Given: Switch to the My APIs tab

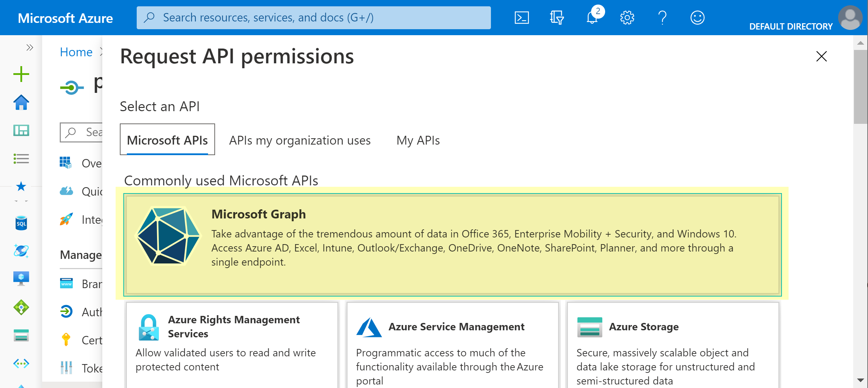Looking at the screenshot, I should click(418, 140).
